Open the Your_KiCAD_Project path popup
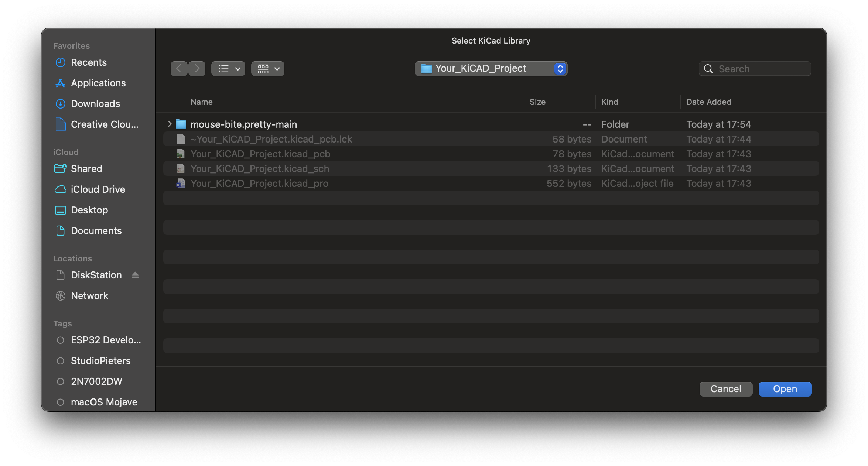This screenshot has width=868, height=466. tap(491, 69)
